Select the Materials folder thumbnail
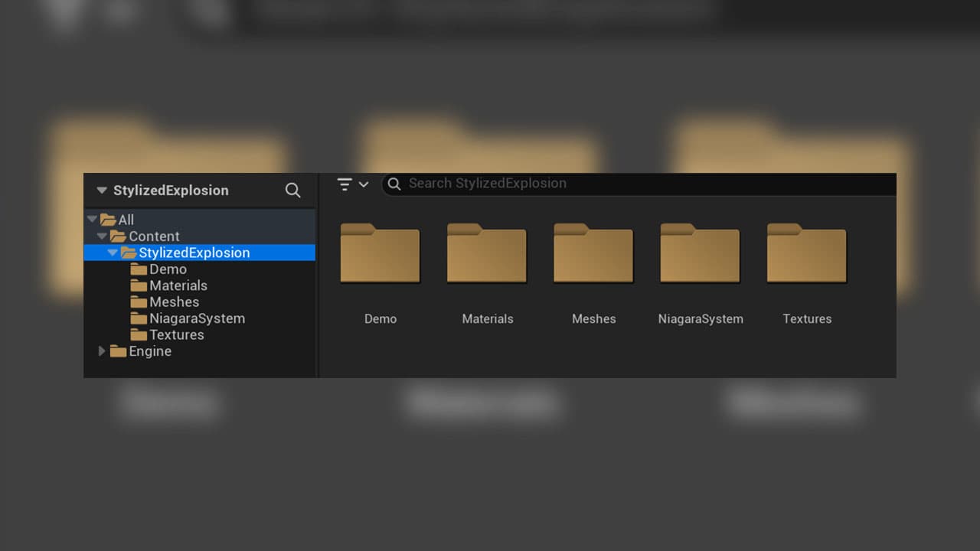This screenshot has height=551, width=980. pos(487,253)
